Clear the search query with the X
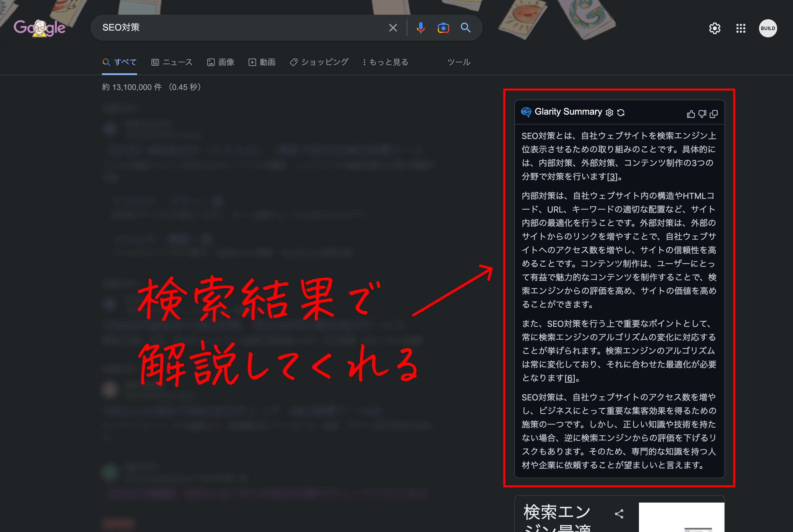The width and height of the screenshot is (793, 532). (x=393, y=28)
